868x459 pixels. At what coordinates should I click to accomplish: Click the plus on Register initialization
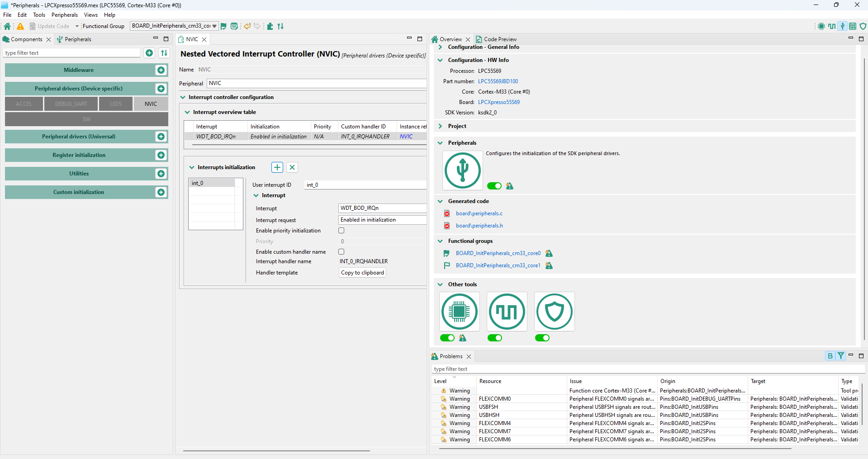coord(161,155)
